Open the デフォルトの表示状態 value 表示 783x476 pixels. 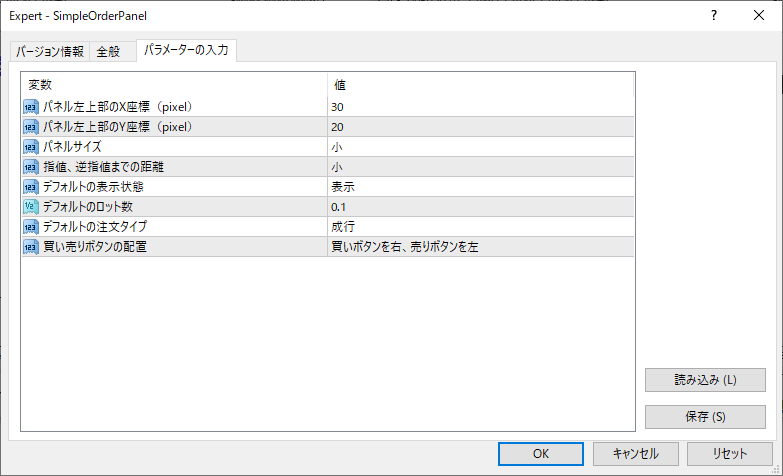pyautogui.click(x=480, y=187)
